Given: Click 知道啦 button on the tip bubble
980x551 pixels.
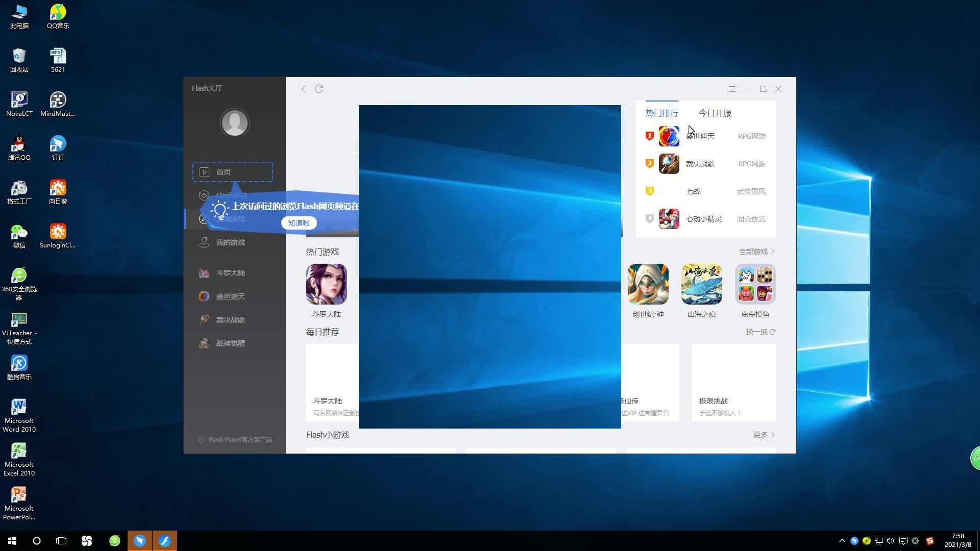Looking at the screenshot, I should coord(299,223).
